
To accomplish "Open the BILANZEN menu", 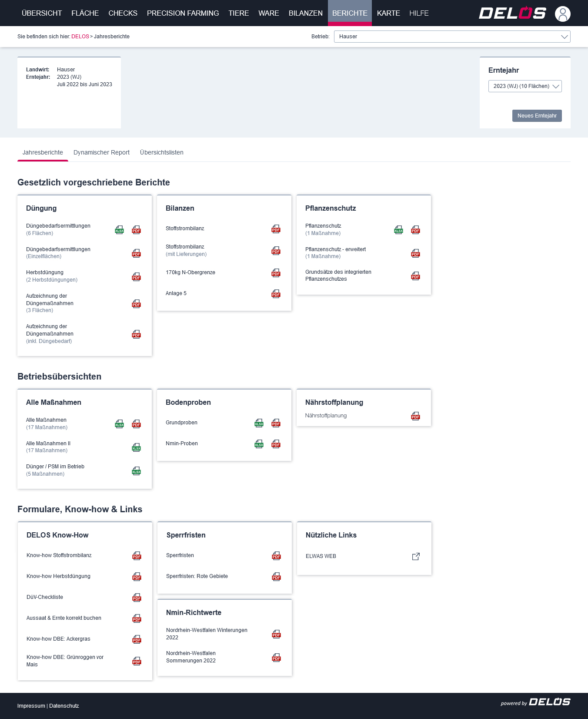I will [x=306, y=13].
